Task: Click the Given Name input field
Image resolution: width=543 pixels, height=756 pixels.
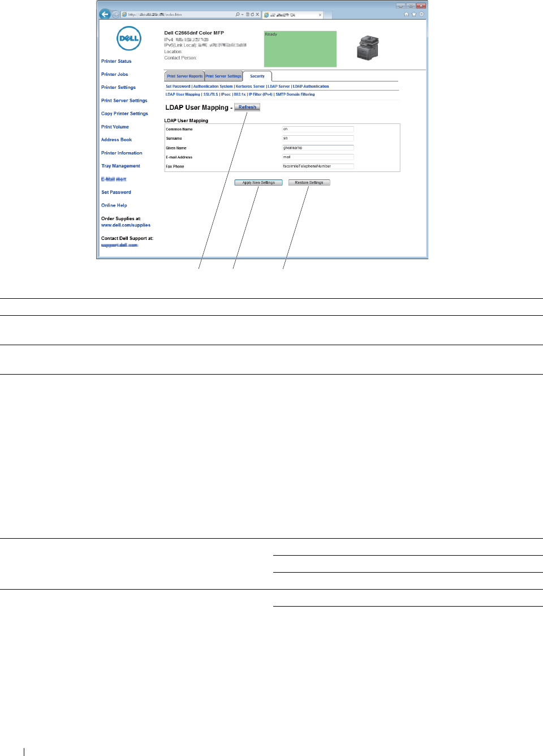Action: [318, 148]
